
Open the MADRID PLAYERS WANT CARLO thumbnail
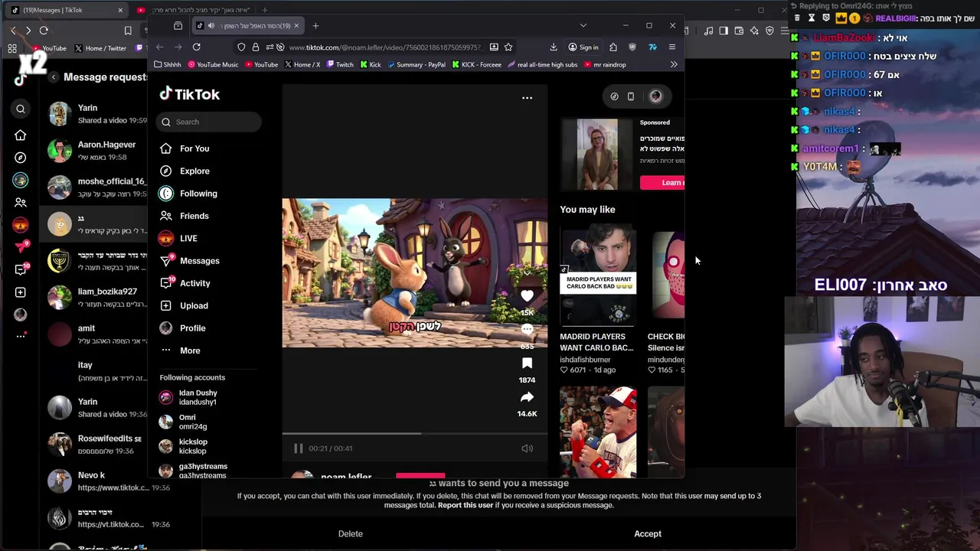pyautogui.click(x=598, y=275)
